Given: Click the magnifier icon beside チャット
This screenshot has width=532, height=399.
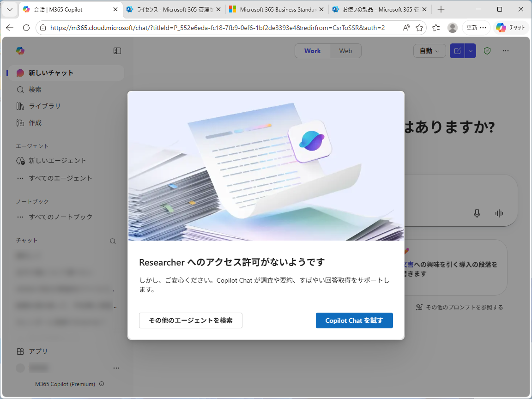Looking at the screenshot, I should point(112,241).
